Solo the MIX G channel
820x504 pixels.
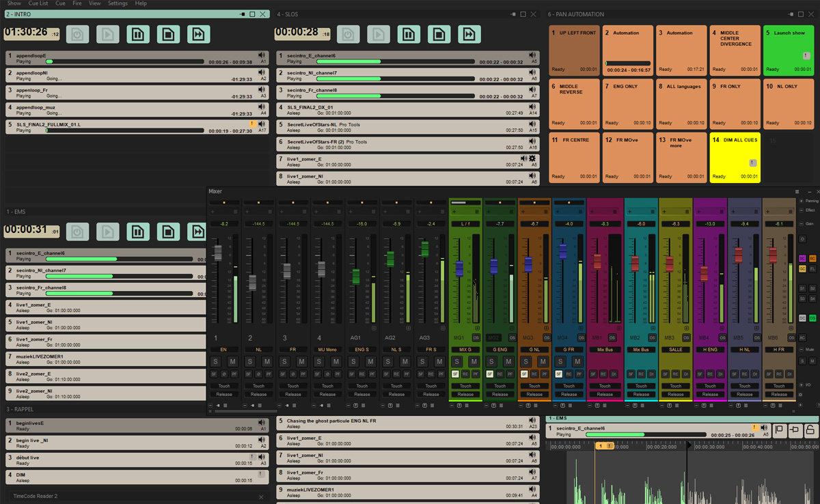(457, 362)
